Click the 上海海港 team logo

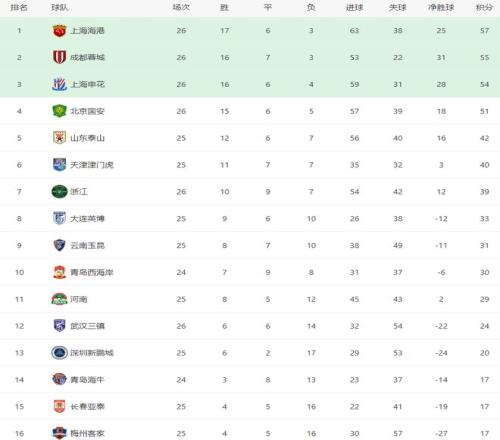tap(59, 31)
